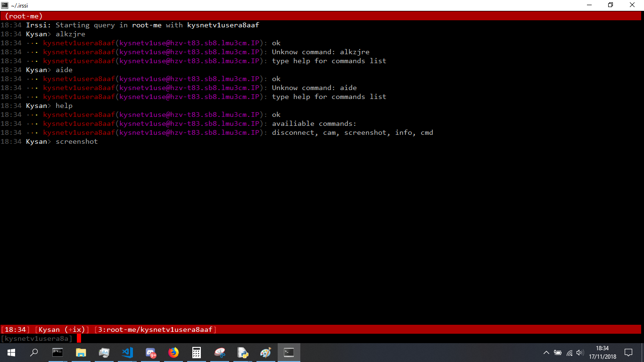Select the active terminal taskbar icon

click(x=289, y=352)
